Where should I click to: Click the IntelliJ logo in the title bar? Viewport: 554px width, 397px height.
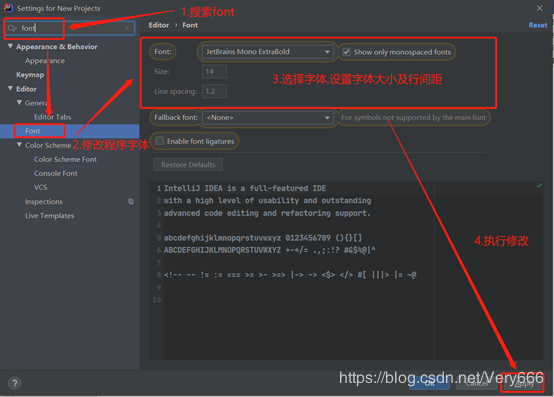[x=8, y=8]
